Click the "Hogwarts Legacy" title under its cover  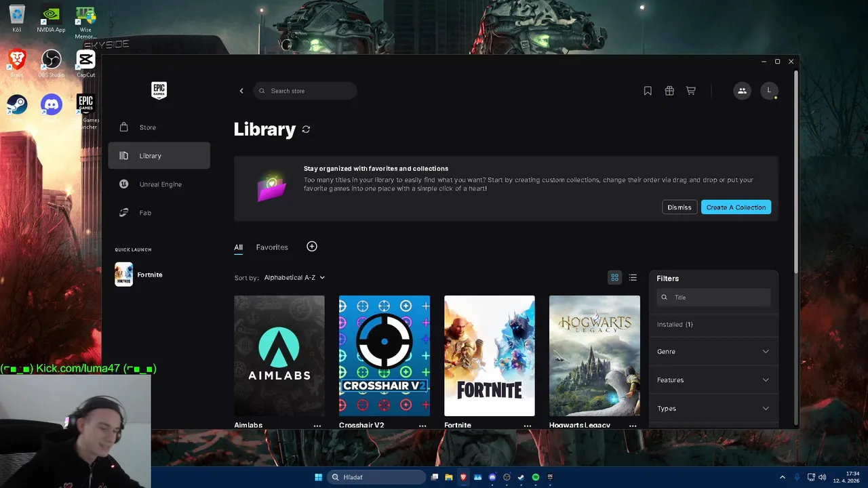point(580,426)
